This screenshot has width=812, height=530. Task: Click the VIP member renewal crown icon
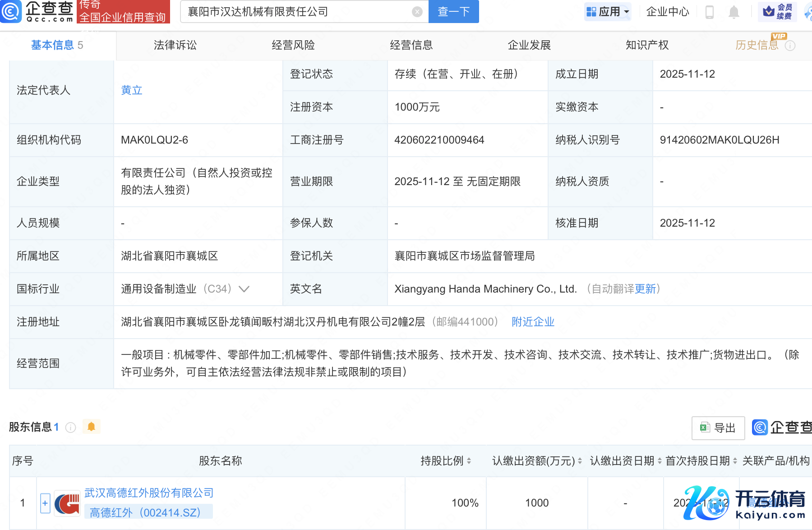pyautogui.click(x=769, y=12)
